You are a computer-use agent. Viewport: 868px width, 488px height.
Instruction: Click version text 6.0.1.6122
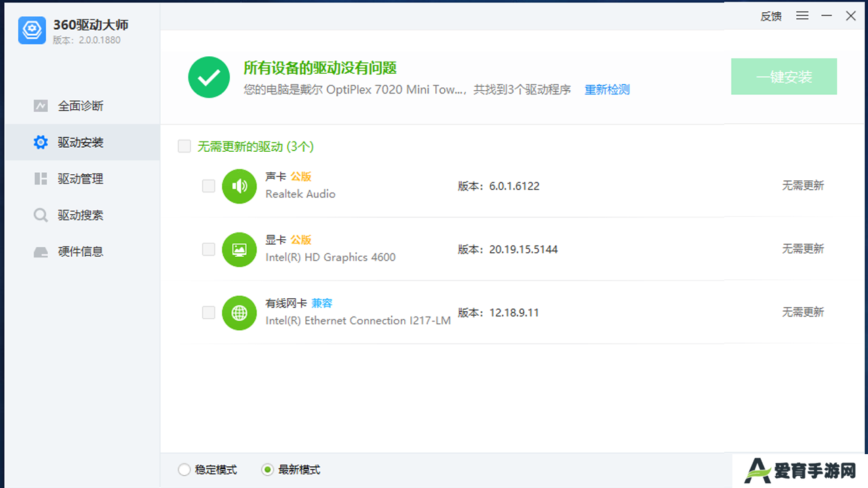[x=514, y=186]
